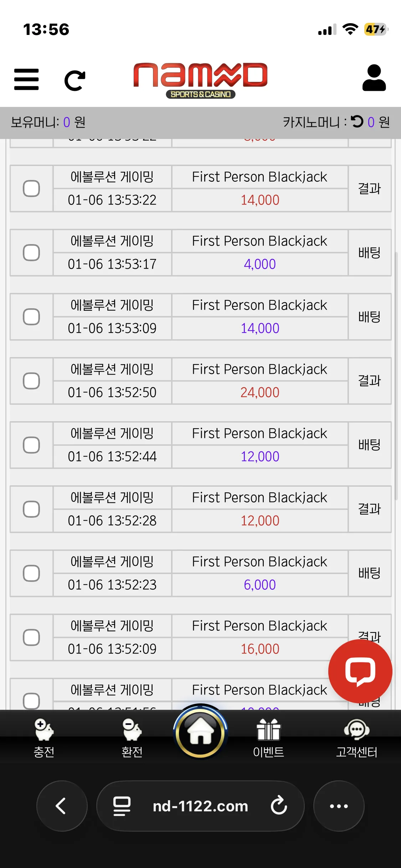The image size is (401, 868).
Task: Tick checkbox beside 13:52:28 record
Action: click(31, 509)
